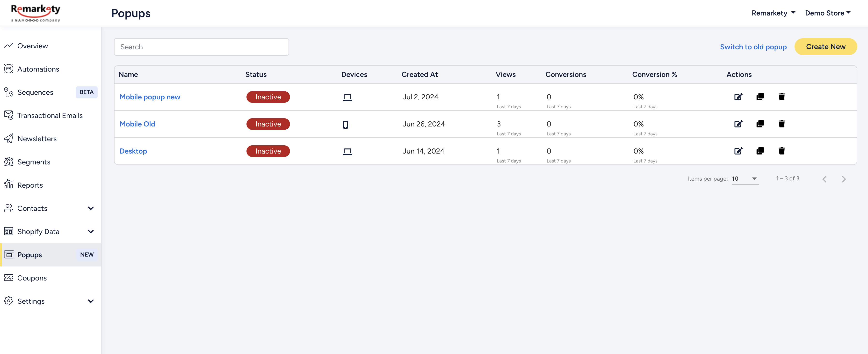Open the Segments menu item
The width and height of the screenshot is (868, 354).
(x=51, y=162)
